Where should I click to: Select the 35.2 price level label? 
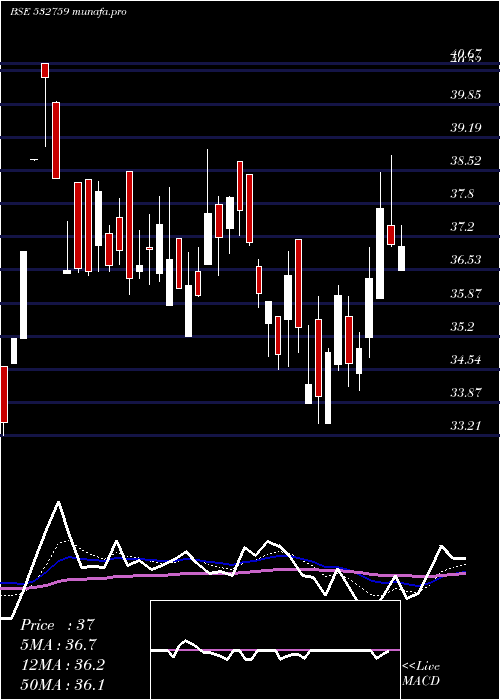(x=462, y=326)
